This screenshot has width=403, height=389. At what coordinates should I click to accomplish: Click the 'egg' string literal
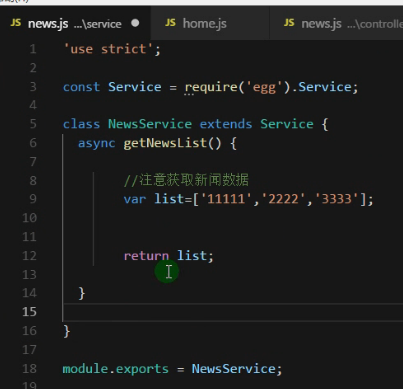tap(264, 87)
